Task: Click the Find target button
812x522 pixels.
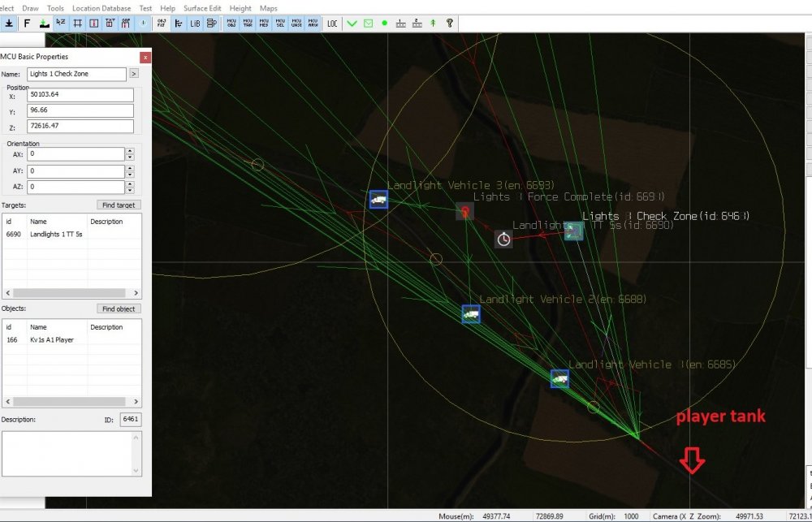Action: (119, 205)
